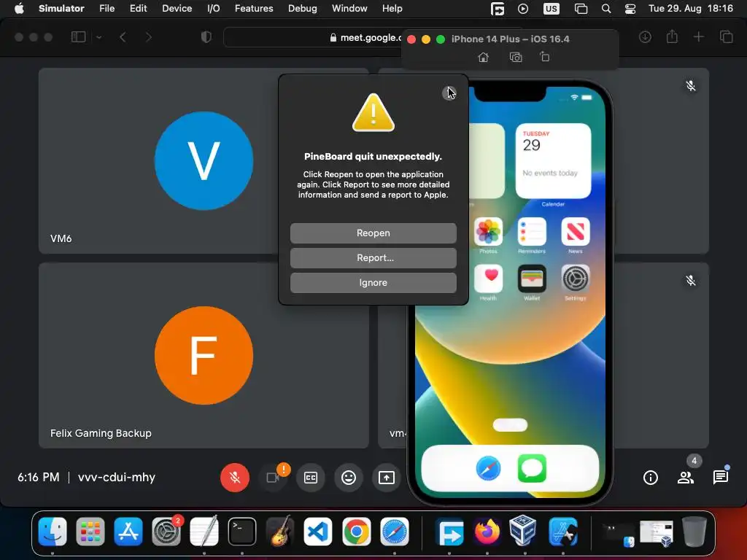
Task: Open Firefox from the Dock
Action: point(487,532)
